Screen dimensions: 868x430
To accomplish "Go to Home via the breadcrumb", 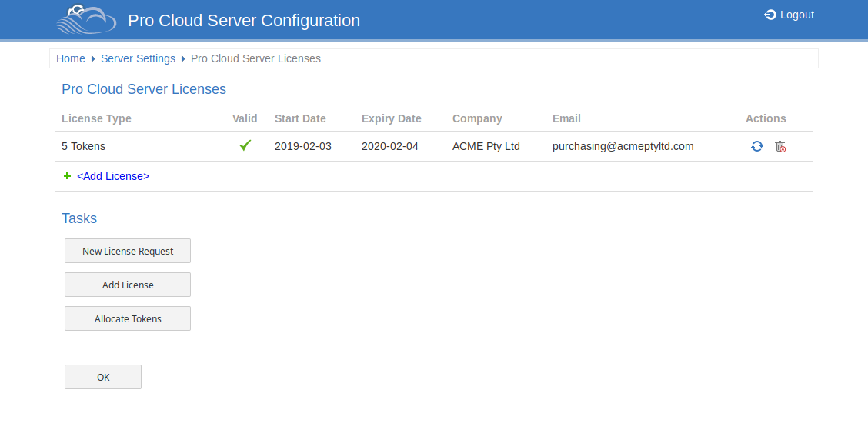I will [x=71, y=58].
